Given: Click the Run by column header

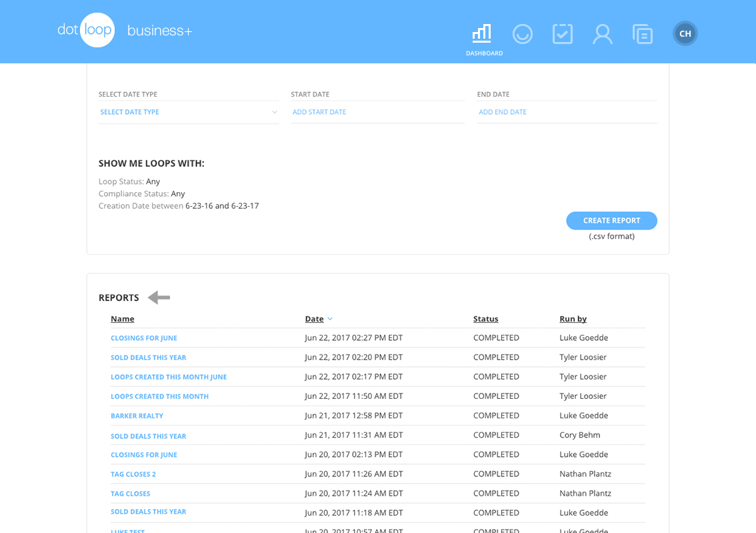Looking at the screenshot, I should (x=573, y=318).
